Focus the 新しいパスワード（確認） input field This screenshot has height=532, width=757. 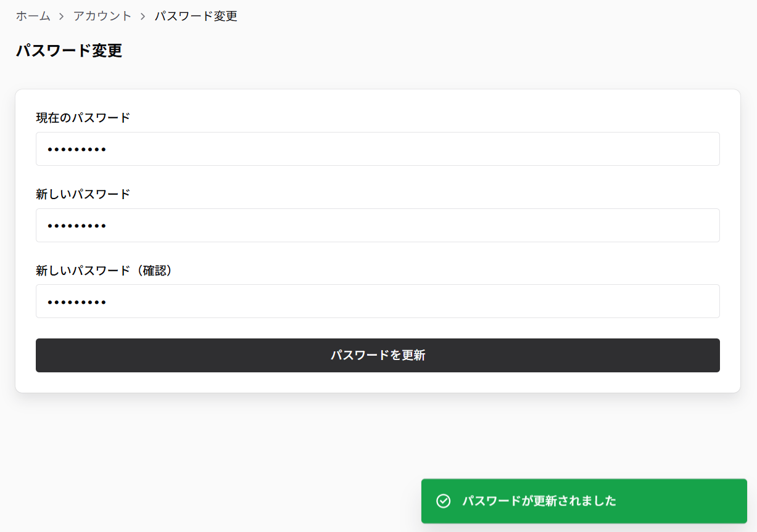point(378,301)
